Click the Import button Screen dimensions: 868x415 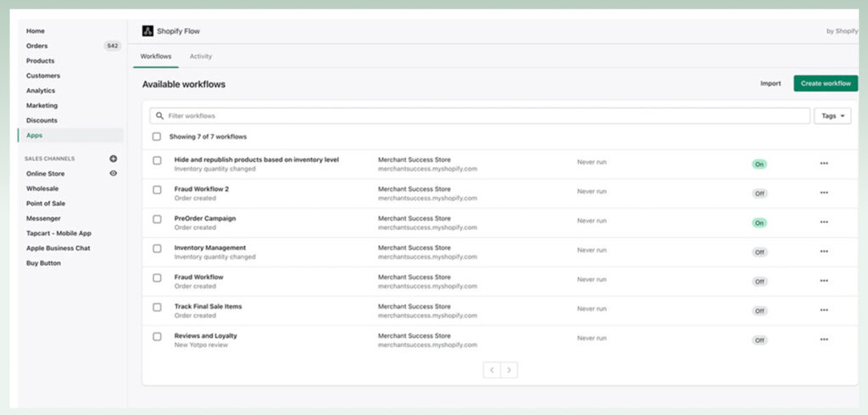[770, 84]
